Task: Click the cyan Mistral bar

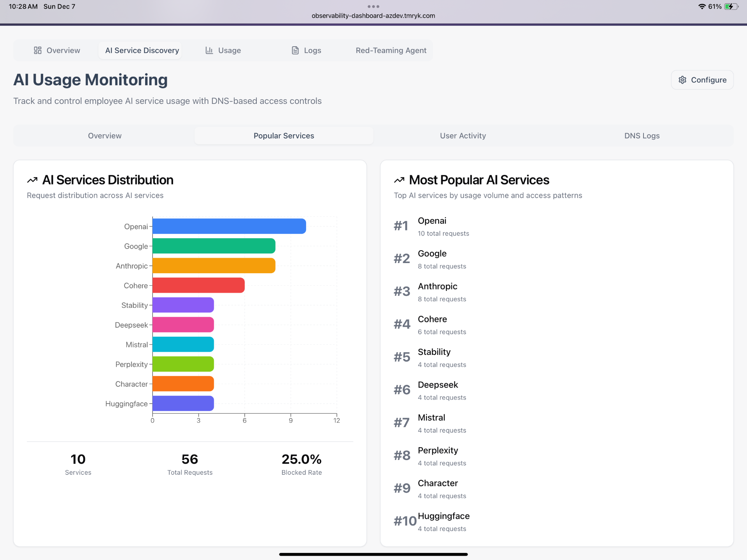Action: pyautogui.click(x=183, y=344)
